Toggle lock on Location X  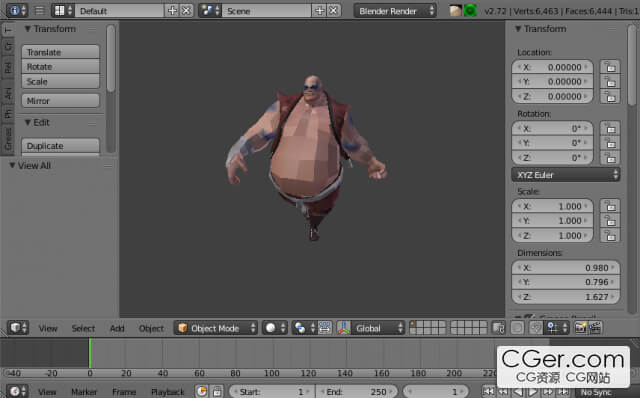pyautogui.click(x=610, y=67)
